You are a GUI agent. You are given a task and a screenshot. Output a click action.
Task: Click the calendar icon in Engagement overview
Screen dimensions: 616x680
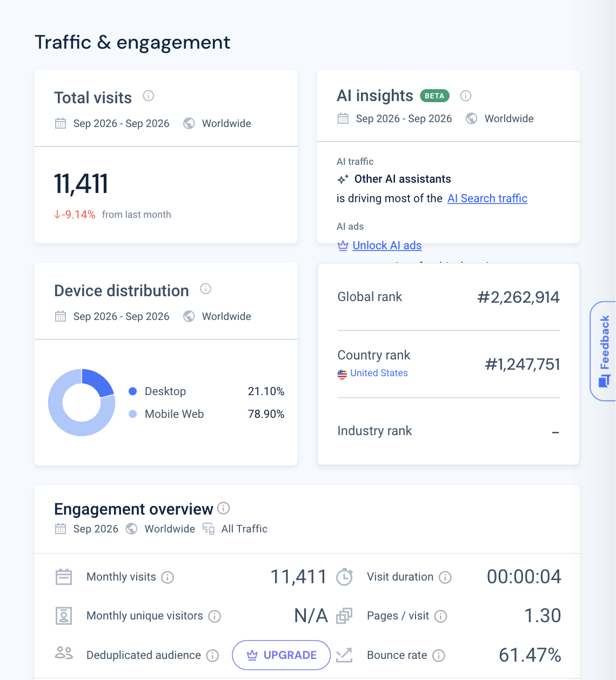(x=61, y=529)
